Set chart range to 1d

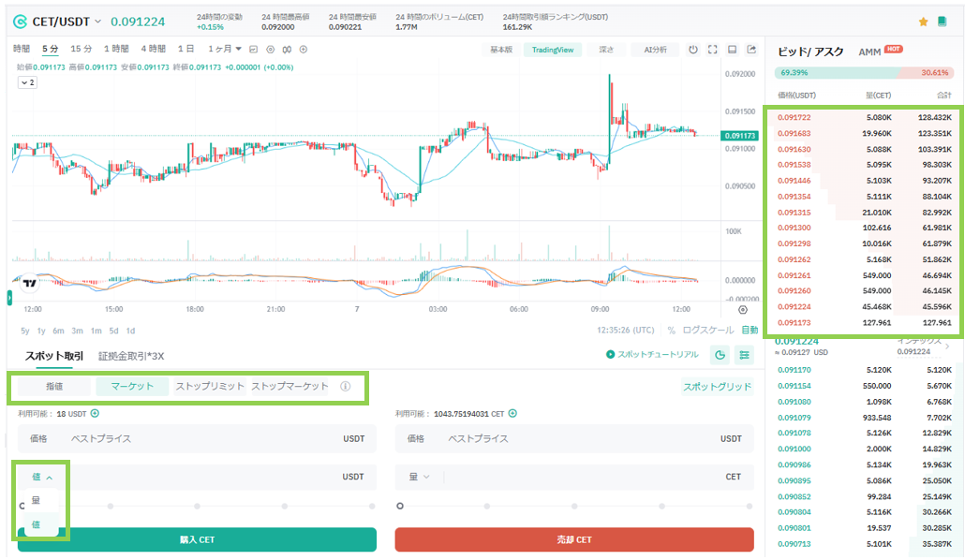click(130, 331)
